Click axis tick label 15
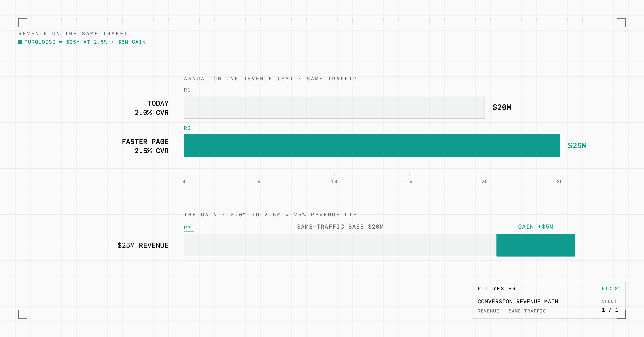Screen dimensions: 644x337 coord(410,182)
